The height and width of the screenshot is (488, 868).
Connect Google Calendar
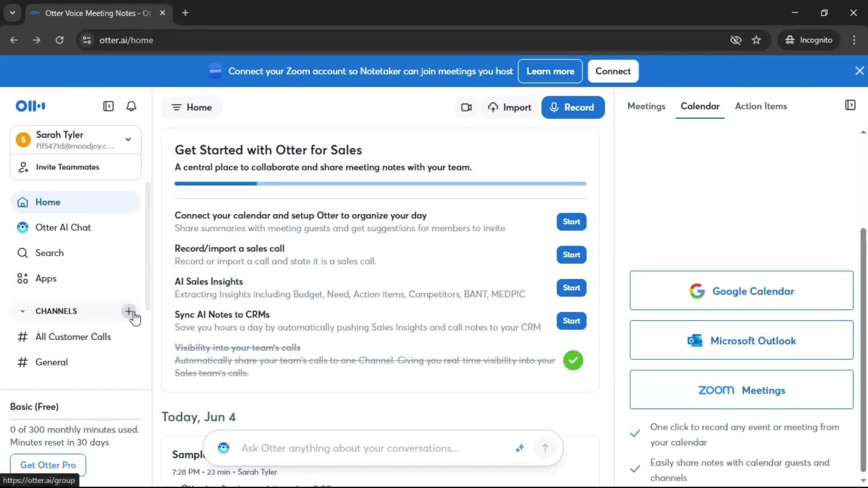point(741,291)
